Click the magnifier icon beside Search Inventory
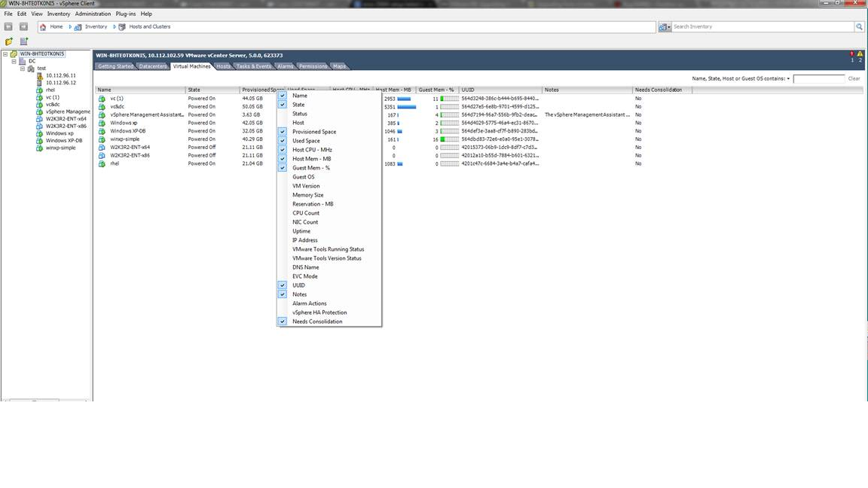 pyautogui.click(x=859, y=26)
